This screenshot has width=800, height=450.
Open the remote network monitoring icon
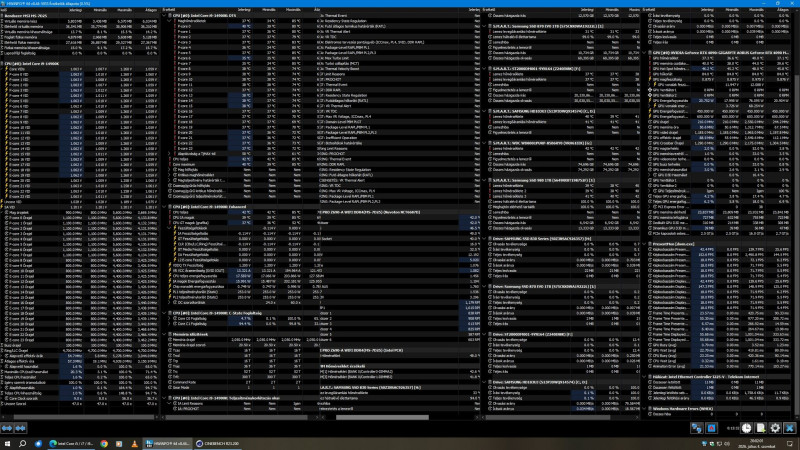[x=696, y=428]
